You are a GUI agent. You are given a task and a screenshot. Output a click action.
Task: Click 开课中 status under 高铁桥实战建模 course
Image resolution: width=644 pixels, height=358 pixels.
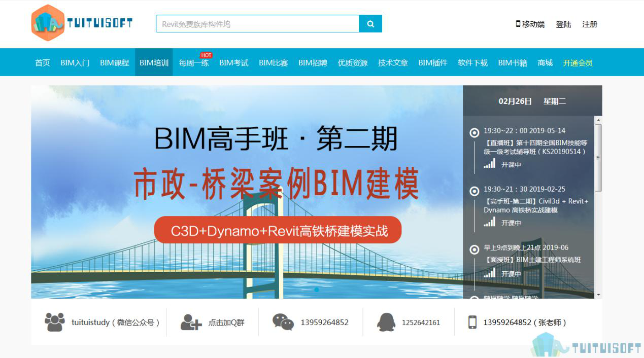(x=511, y=223)
